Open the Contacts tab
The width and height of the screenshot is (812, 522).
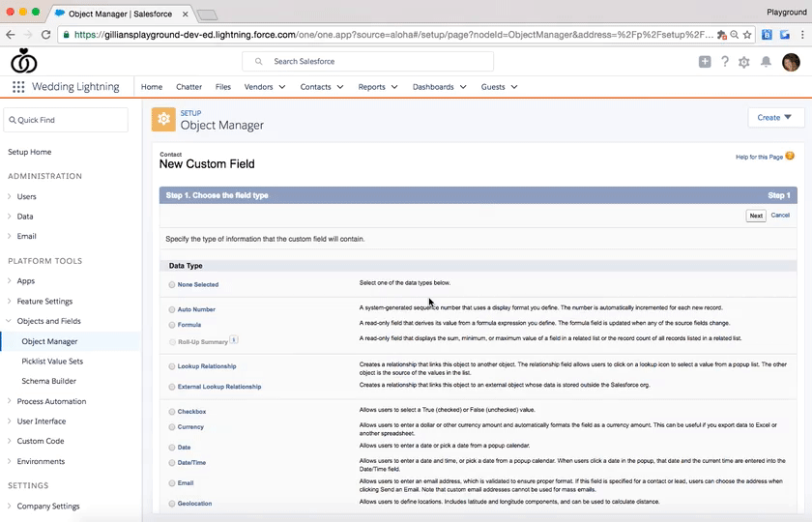click(x=315, y=87)
